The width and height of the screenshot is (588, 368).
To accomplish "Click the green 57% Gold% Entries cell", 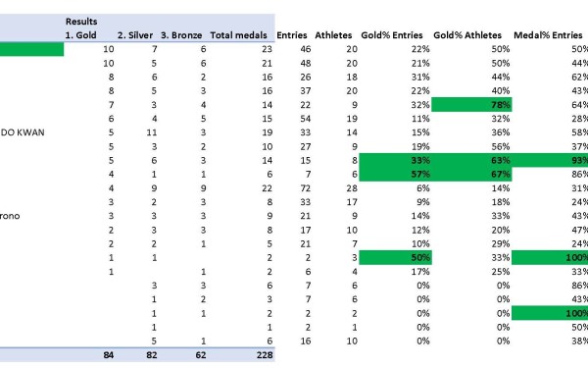I will [x=395, y=175].
